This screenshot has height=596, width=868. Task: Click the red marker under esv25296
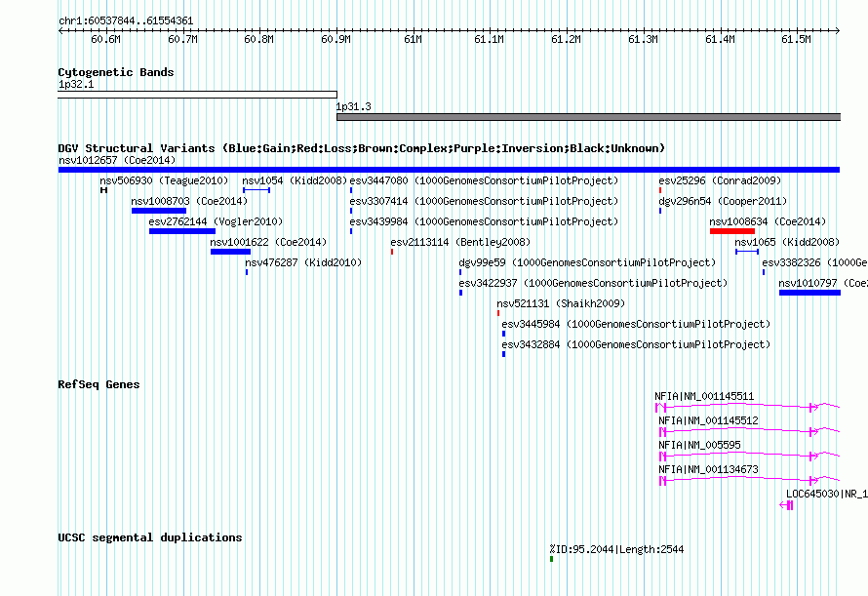pos(660,190)
